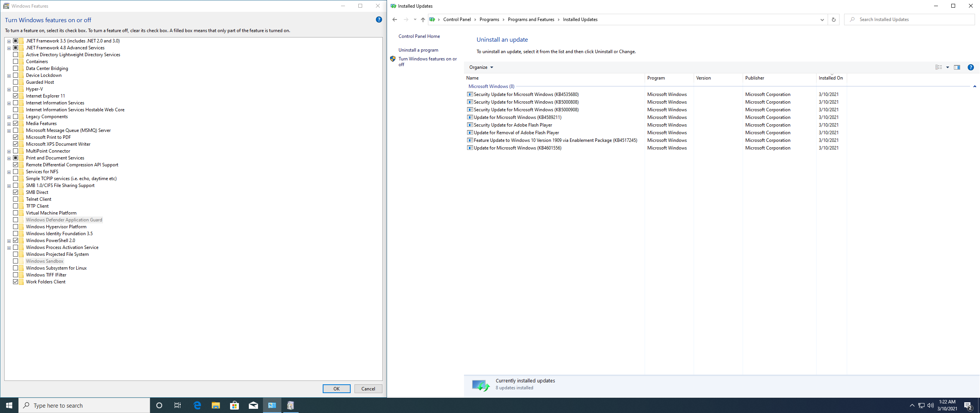Viewport: 980px width, 413px height.
Task: Uncheck Internet Explorer 11 checkbox
Action: (16, 96)
